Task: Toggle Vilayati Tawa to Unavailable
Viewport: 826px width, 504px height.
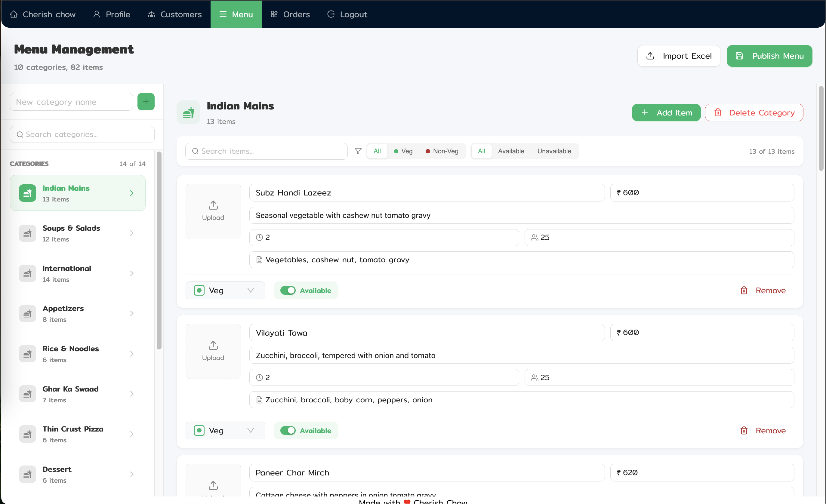Action: [288, 430]
